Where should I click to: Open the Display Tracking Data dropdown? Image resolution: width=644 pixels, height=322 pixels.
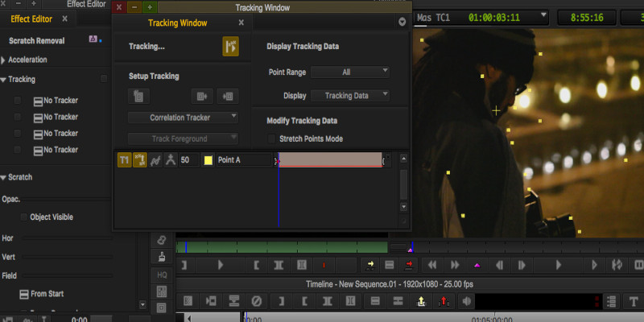(350, 95)
